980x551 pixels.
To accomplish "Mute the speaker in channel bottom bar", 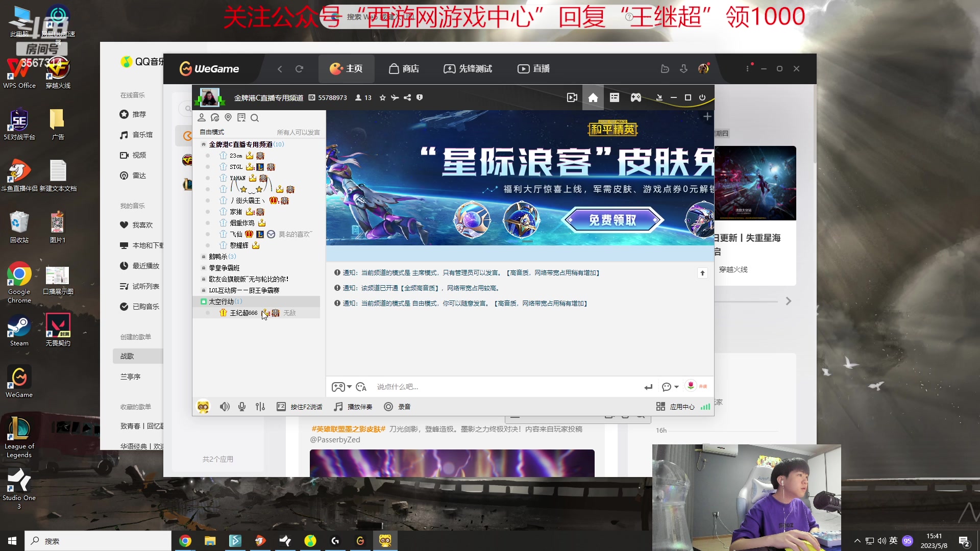I will click(x=225, y=407).
